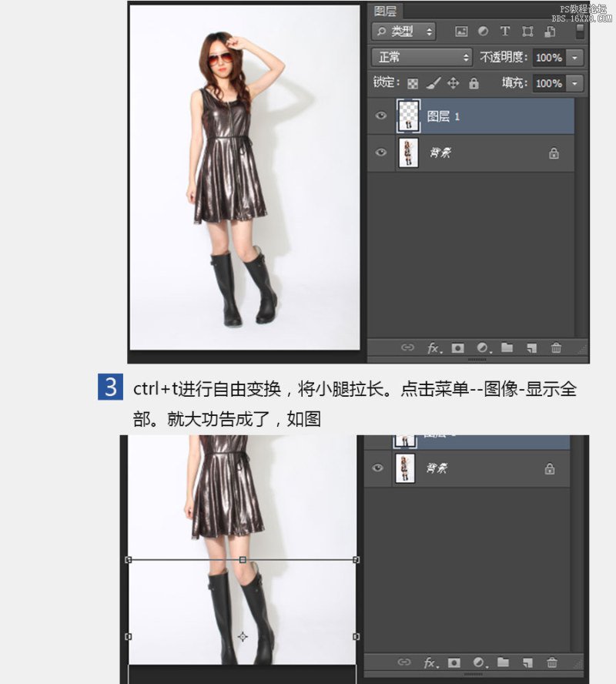Click 背景 thumbnail in lower Layers panel
The image size is (616, 684).
(x=405, y=468)
